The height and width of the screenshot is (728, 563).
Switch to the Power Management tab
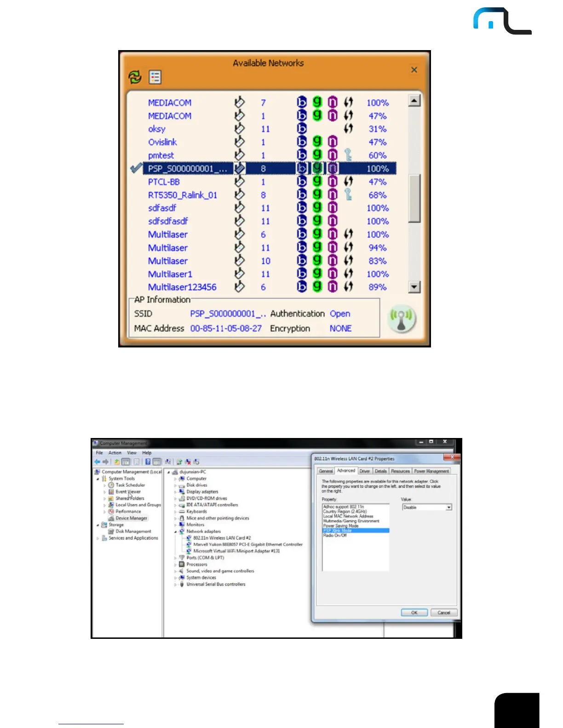tap(431, 471)
